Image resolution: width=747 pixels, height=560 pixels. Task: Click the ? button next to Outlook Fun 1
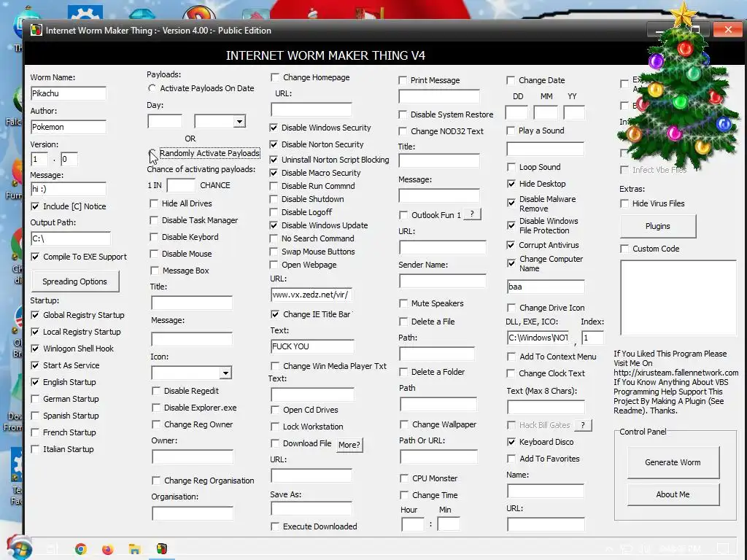pyautogui.click(x=472, y=214)
